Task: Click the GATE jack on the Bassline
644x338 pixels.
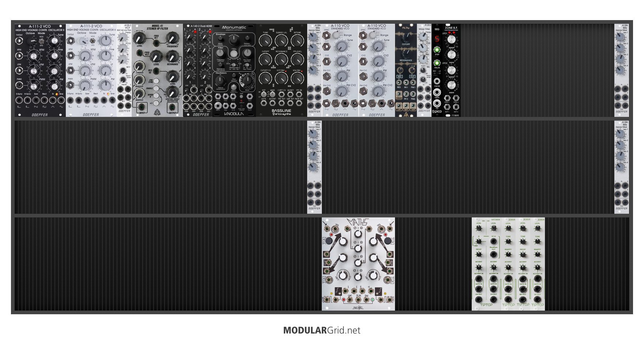Action: (264, 104)
